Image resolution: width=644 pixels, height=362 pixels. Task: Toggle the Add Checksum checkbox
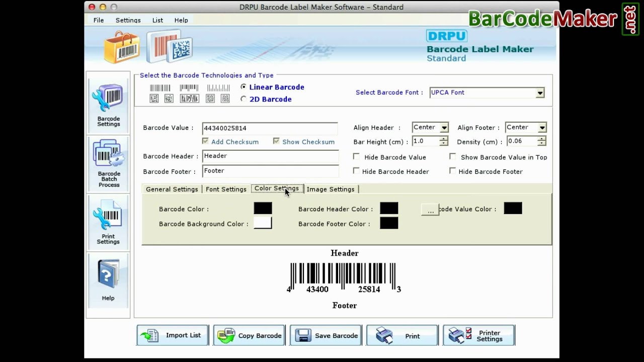205,141
